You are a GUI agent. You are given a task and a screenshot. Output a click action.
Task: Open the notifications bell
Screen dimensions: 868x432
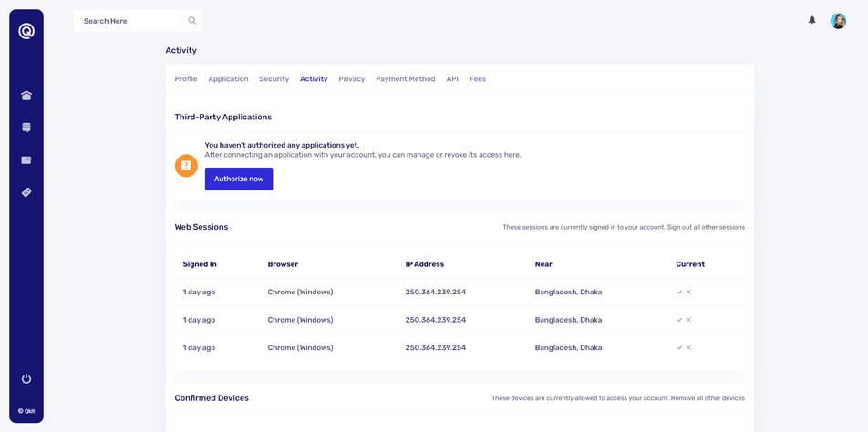pyautogui.click(x=811, y=20)
